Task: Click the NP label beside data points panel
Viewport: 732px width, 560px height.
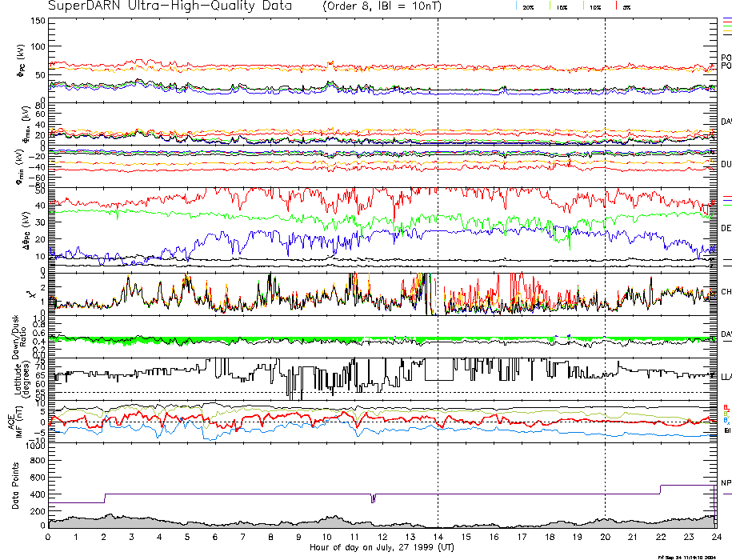Action: (x=726, y=483)
